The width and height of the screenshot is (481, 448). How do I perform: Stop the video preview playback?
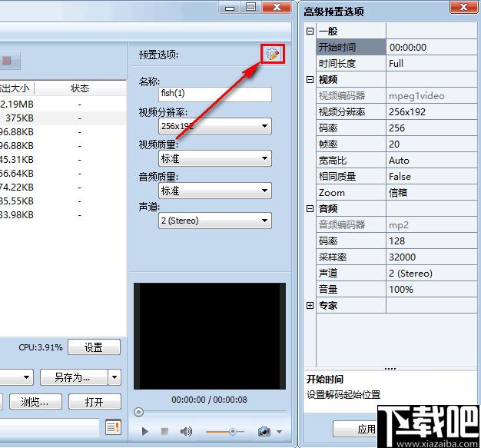pos(165,432)
